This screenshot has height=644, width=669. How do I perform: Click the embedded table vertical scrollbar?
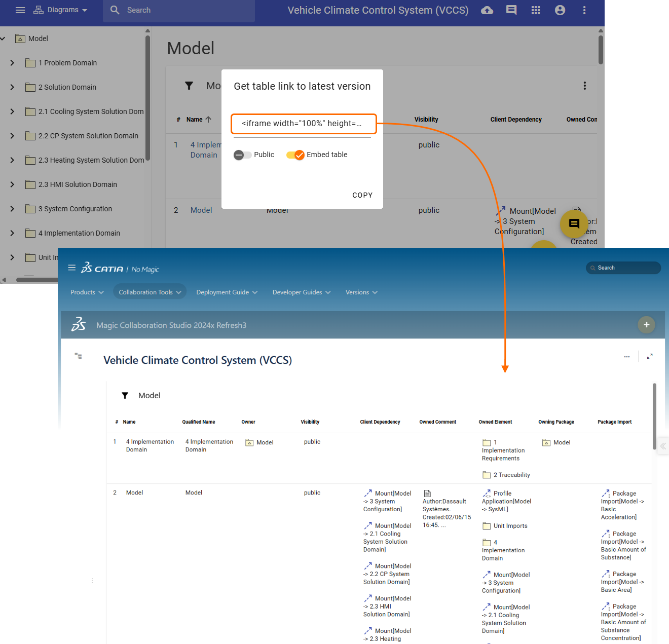(x=654, y=416)
